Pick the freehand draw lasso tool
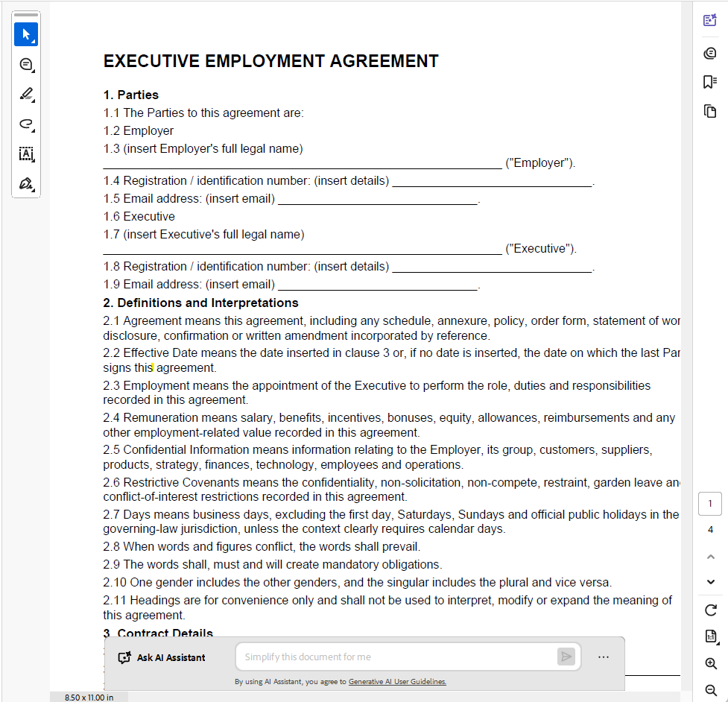This screenshot has height=702, width=728. [26, 124]
